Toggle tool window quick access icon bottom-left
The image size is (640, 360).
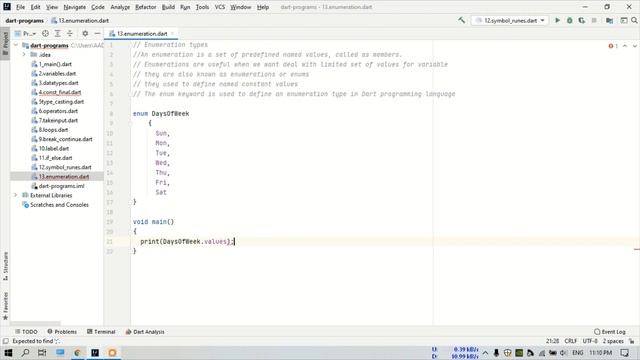6,341
